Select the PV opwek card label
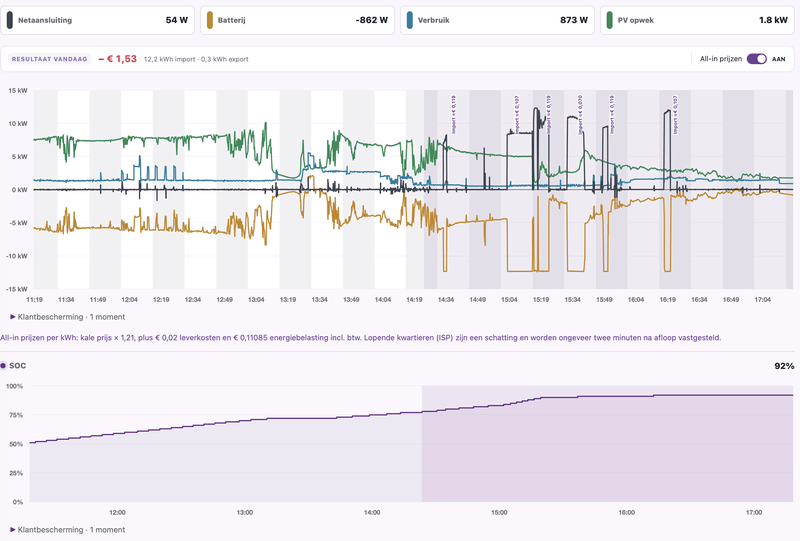 tap(636, 20)
